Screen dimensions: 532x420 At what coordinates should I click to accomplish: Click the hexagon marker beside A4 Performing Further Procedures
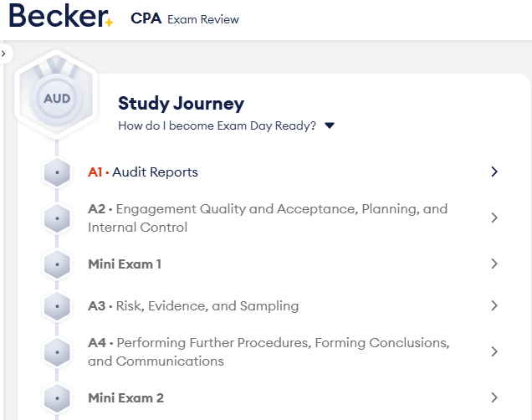[x=57, y=352]
